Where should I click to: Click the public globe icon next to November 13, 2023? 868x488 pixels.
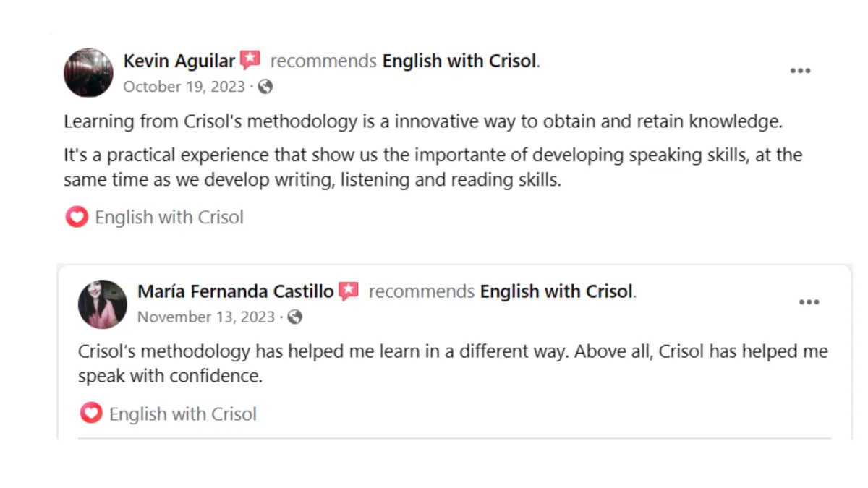coord(294,317)
